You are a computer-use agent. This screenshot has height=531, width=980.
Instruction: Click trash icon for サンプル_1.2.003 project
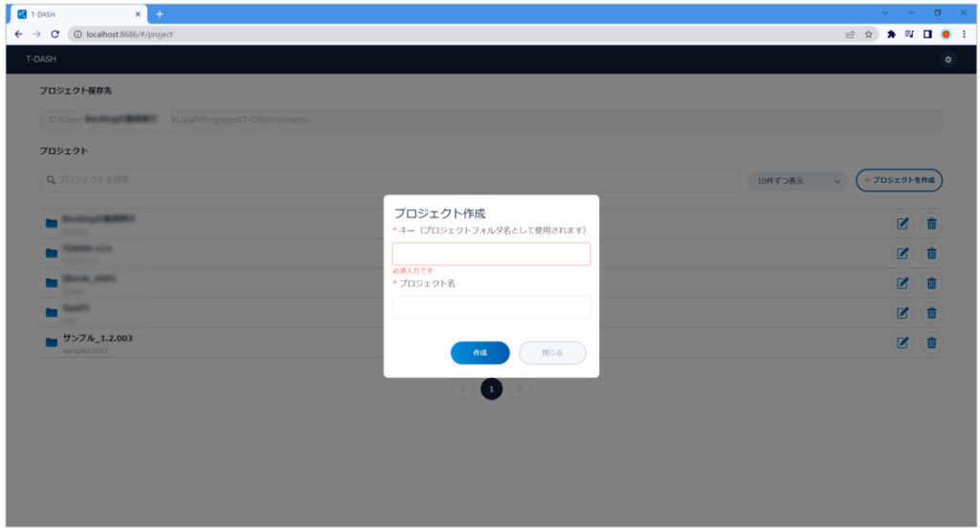point(931,343)
